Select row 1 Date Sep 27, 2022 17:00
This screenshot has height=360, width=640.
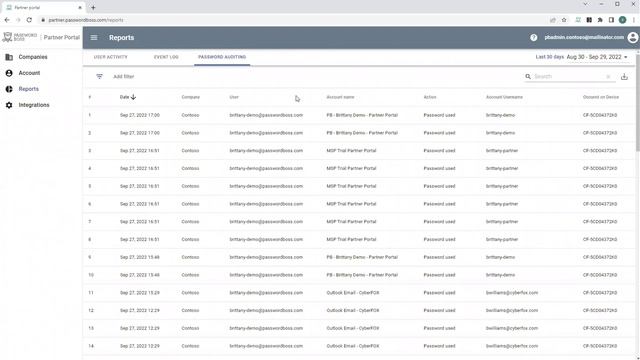pyautogui.click(x=140, y=115)
